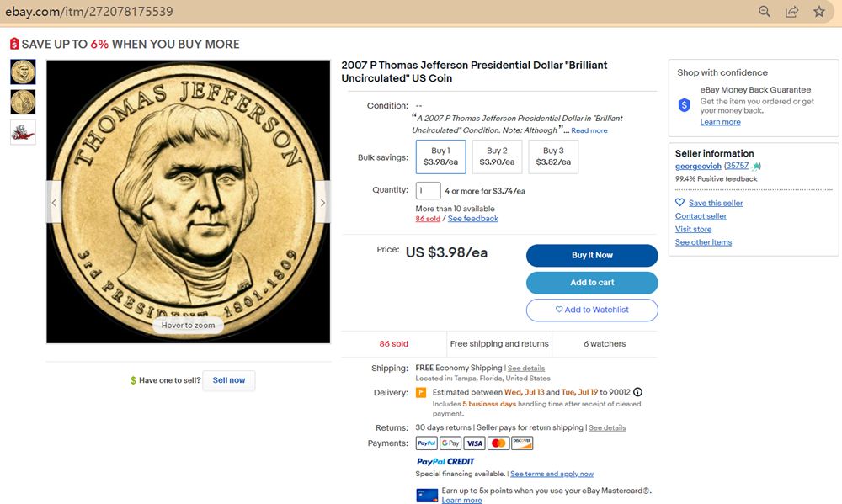Click the heart icon to save this seller
This screenshot has width=842, height=504.
tap(680, 203)
